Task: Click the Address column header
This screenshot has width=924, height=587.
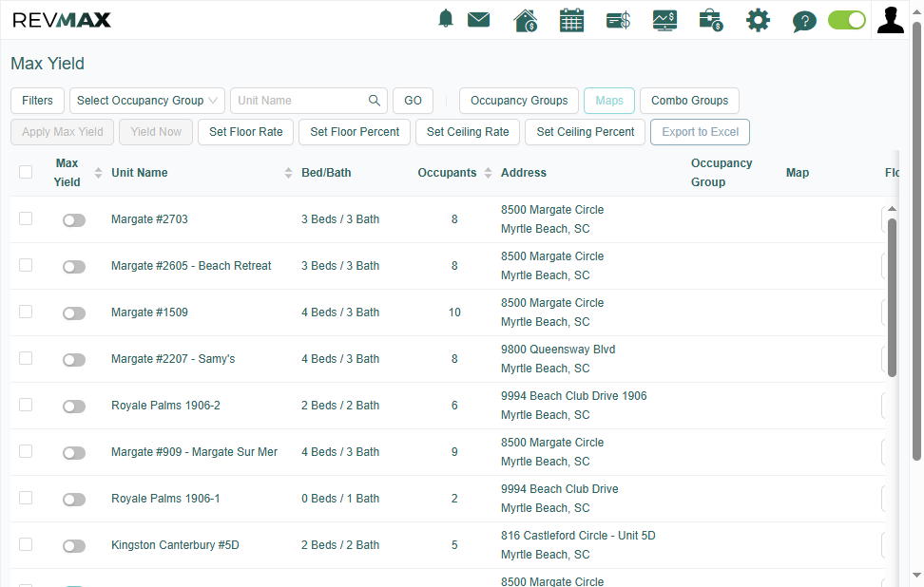Action: [x=523, y=173]
